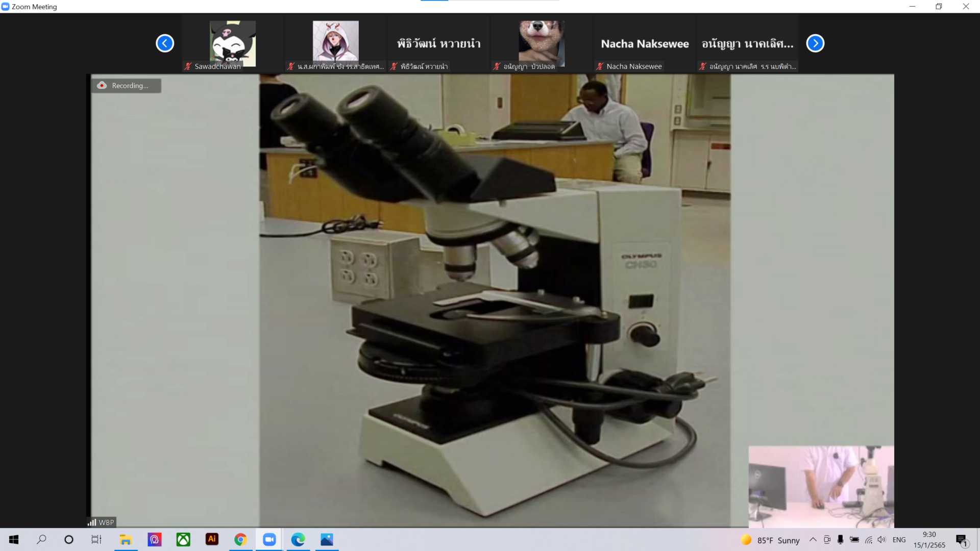Viewport: 980px width, 551px height.
Task: Open Windows Start menu
Action: point(14,539)
